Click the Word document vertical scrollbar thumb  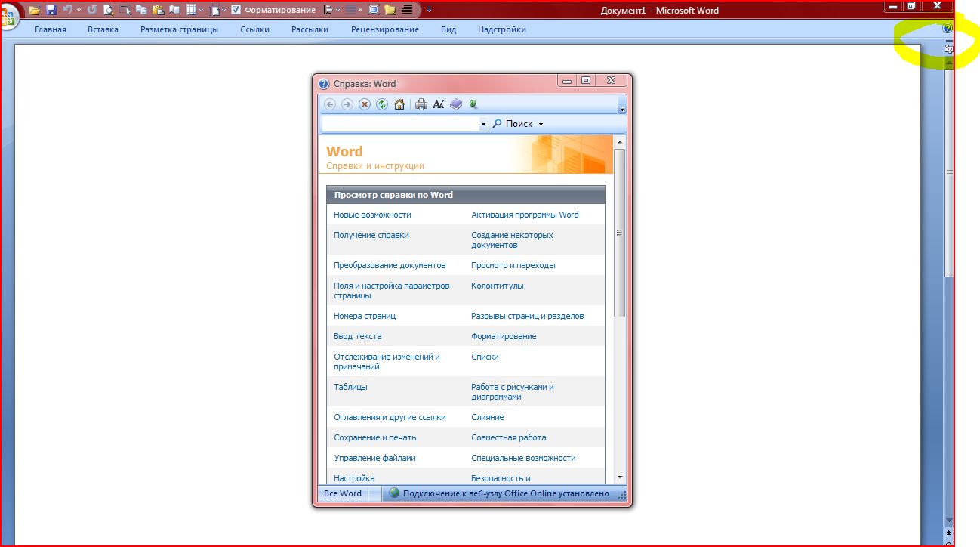(949, 174)
